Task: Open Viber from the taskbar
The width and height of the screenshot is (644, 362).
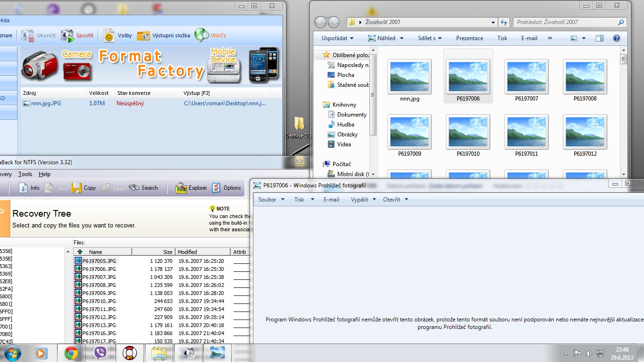Action: pyautogui.click(x=100, y=353)
